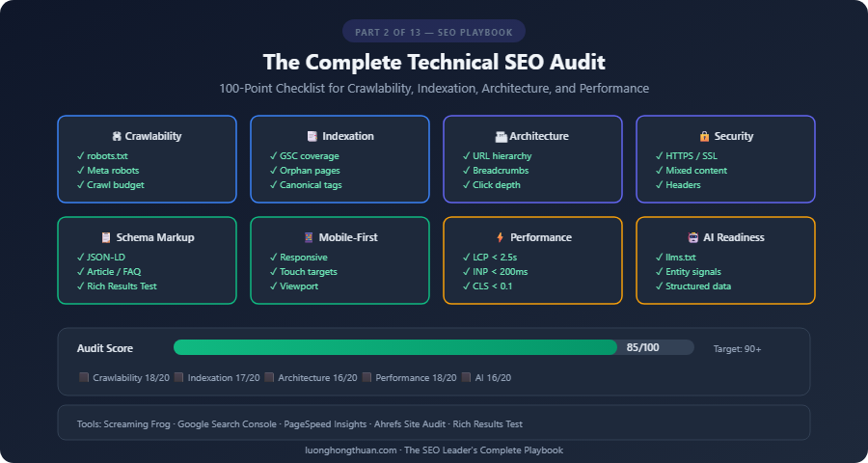The height and width of the screenshot is (463, 868).
Task: Select the Mixed content checklist item
Action: click(692, 171)
